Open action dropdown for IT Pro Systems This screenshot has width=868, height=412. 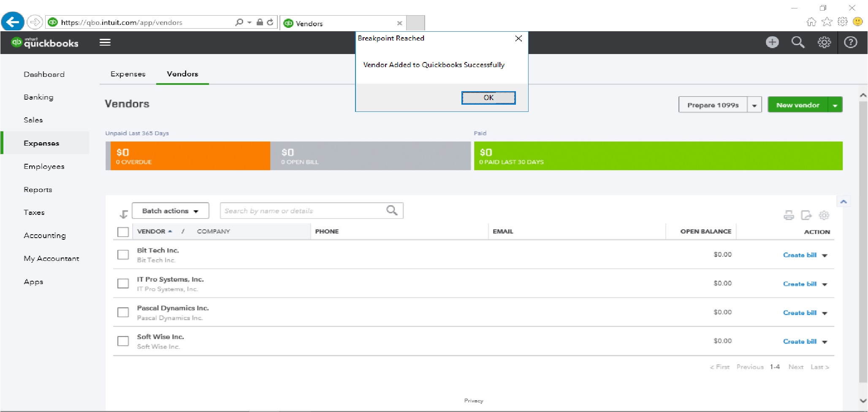tap(825, 284)
